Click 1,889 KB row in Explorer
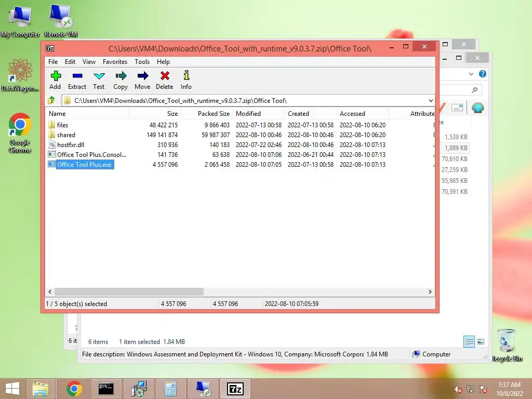Screen dimensions: 532x399 pos(456,148)
